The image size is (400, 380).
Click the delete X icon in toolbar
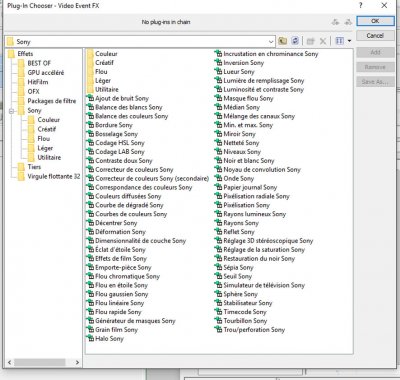tap(323, 41)
